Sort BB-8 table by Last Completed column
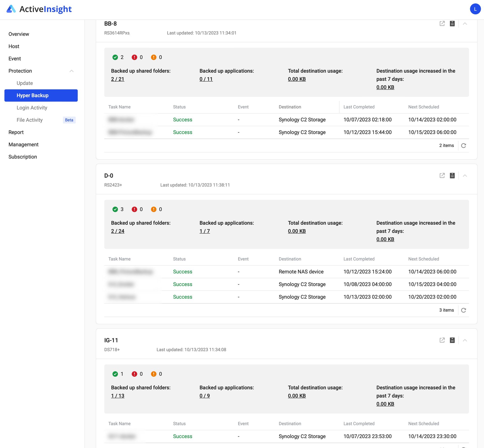Image resolution: width=484 pixels, height=448 pixels. pyautogui.click(x=359, y=107)
